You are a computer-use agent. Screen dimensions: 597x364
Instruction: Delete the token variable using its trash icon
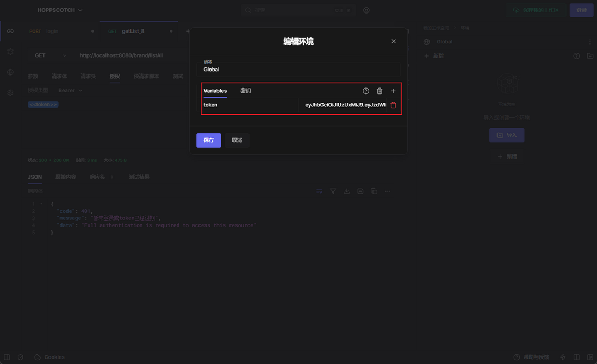coord(393,105)
